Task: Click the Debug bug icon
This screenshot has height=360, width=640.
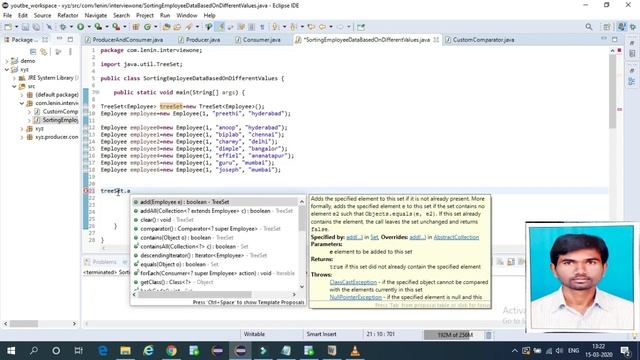Action: click(63, 27)
